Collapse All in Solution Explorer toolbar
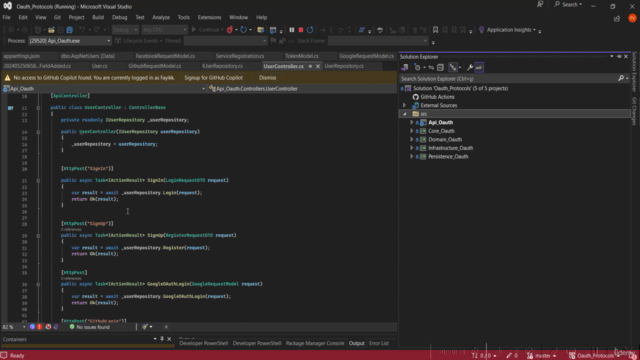The width and height of the screenshot is (640, 360). pos(440,67)
